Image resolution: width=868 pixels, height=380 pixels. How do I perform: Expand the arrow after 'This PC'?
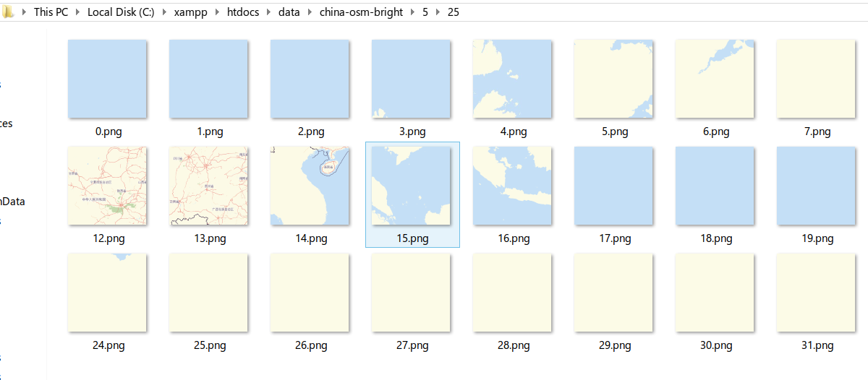tap(77, 12)
